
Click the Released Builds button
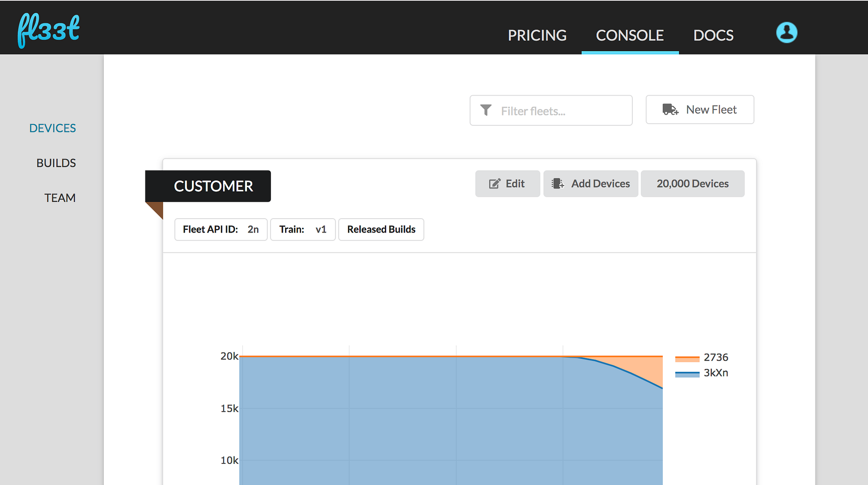[x=381, y=229]
